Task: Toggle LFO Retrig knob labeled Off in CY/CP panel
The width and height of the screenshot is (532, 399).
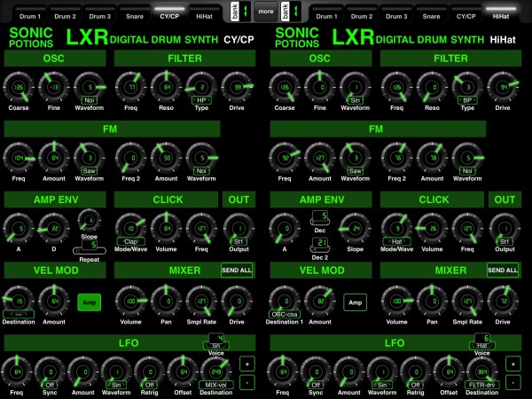Action: click(150, 372)
